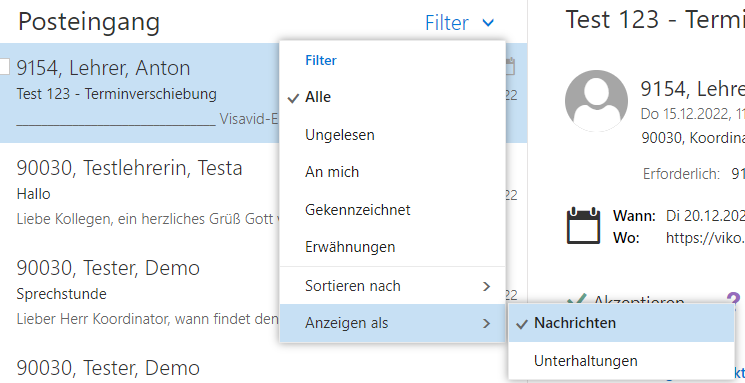Click the calendar icon beside Wann
The image size is (745, 383).
coord(583,226)
